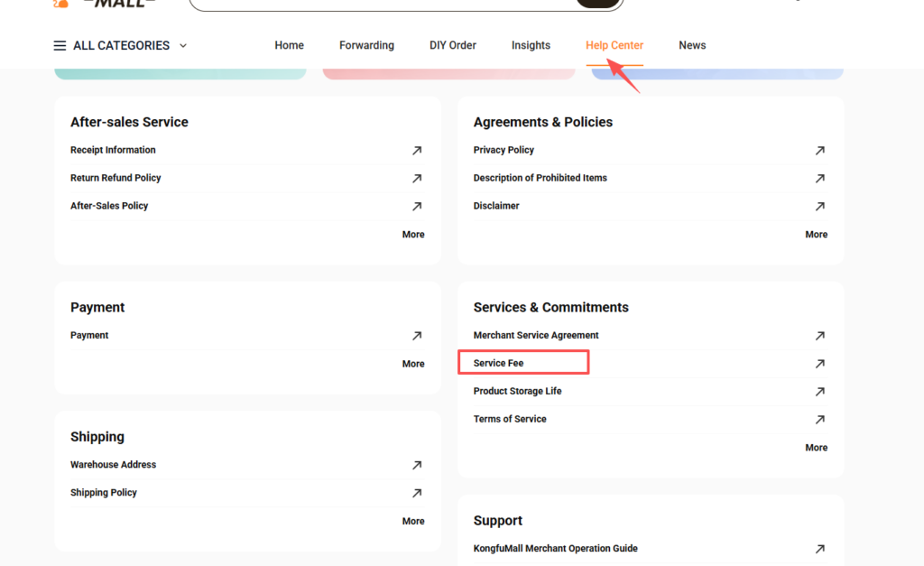This screenshot has width=924, height=566.
Task: Switch to the Insights page
Action: (531, 45)
